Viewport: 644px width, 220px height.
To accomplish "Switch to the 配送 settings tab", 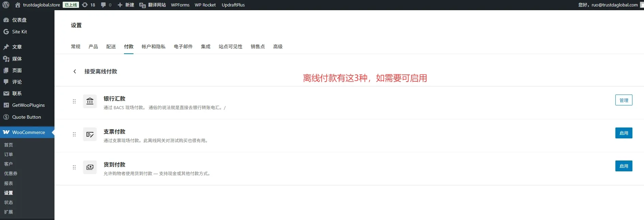I will point(111,47).
